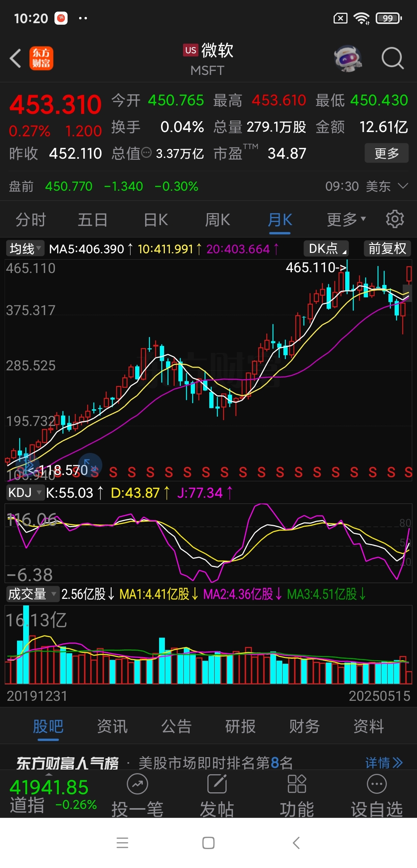Tap the search magnifier icon

[x=393, y=59]
